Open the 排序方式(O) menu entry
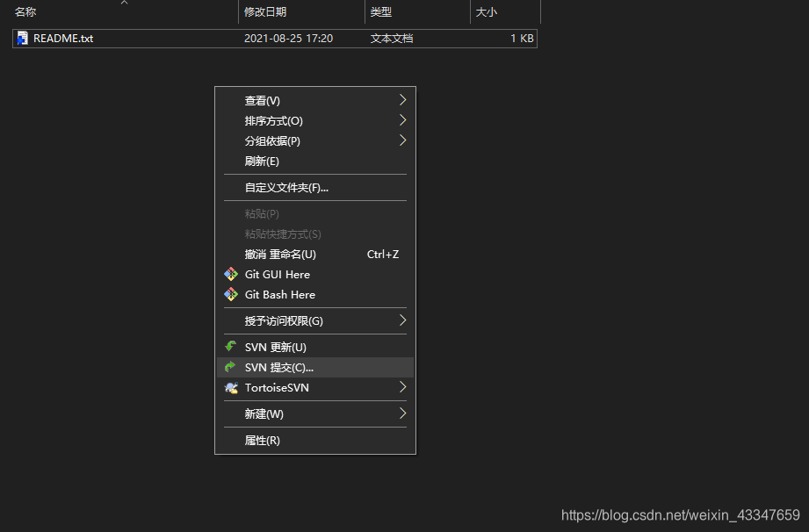The image size is (809, 532). click(x=315, y=120)
